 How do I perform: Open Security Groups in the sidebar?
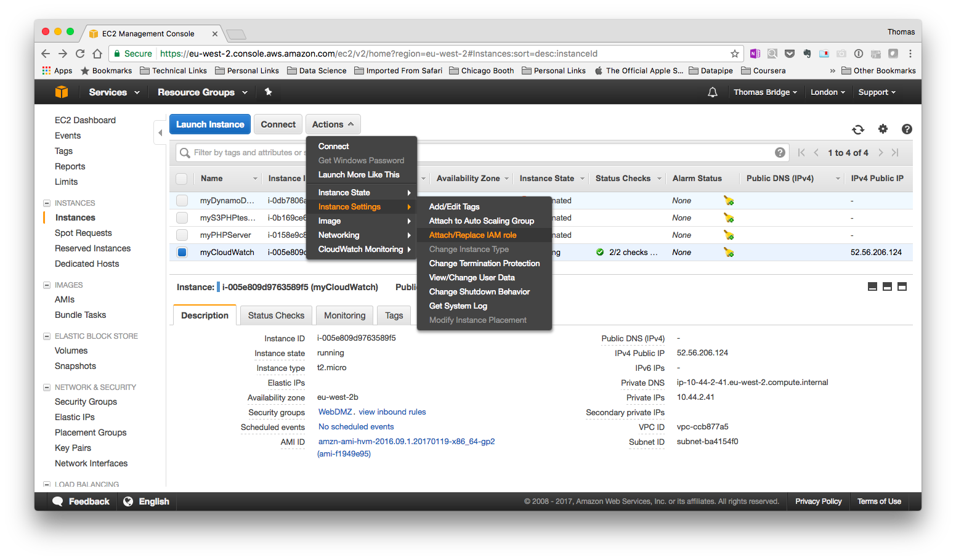coord(86,402)
